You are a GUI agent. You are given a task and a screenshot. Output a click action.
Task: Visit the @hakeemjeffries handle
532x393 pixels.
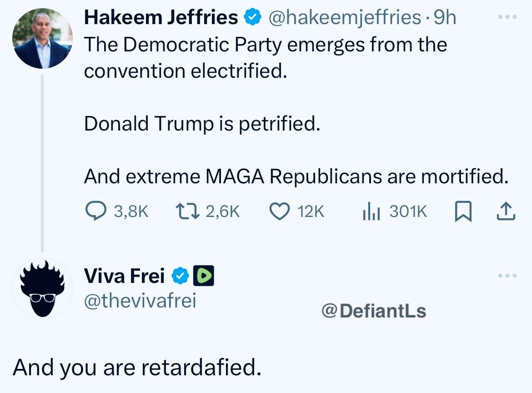tap(345, 18)
